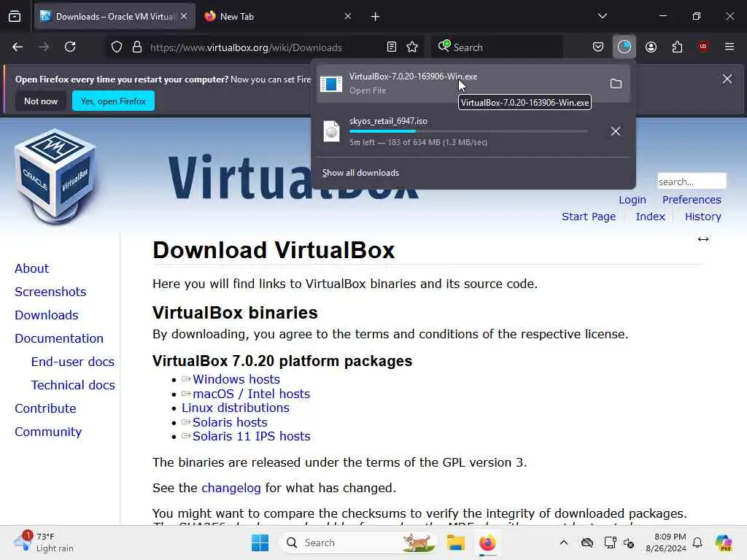Viewport: 747px width, 560px height.
Task: Click Yes, open Firefox button
Action: [x=113, y=101]
